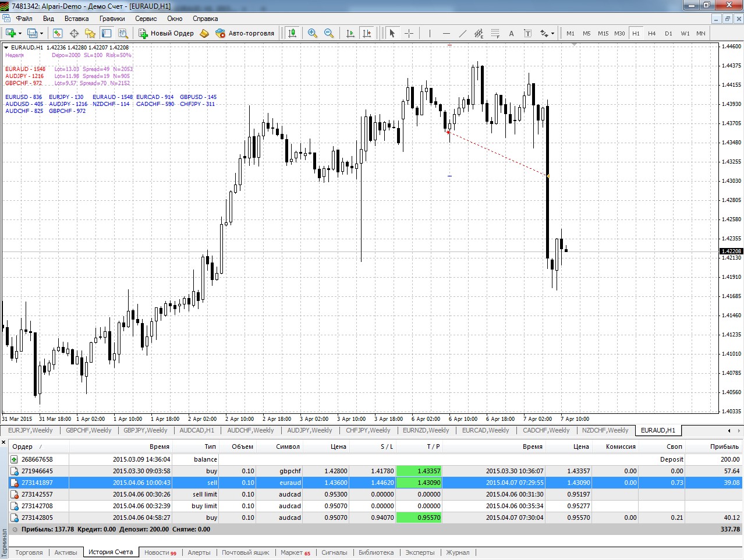Open the new chart dropdown arrow
This screenshot has height=560, width=744.
point(20,33)
